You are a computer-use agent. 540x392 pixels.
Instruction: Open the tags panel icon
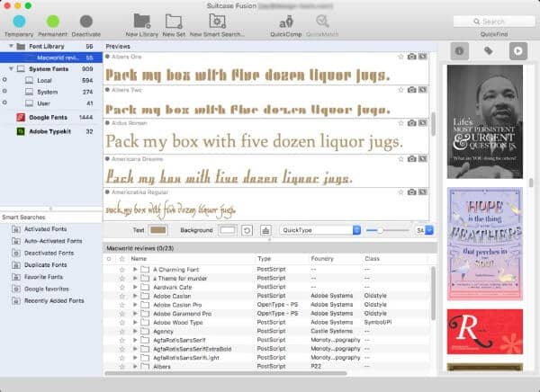click(489, 51)
